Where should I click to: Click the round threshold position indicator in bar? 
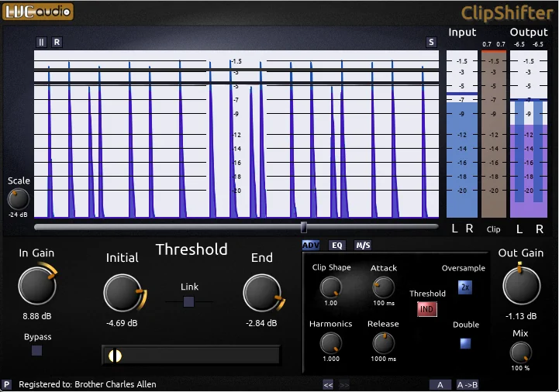(115, 356)
